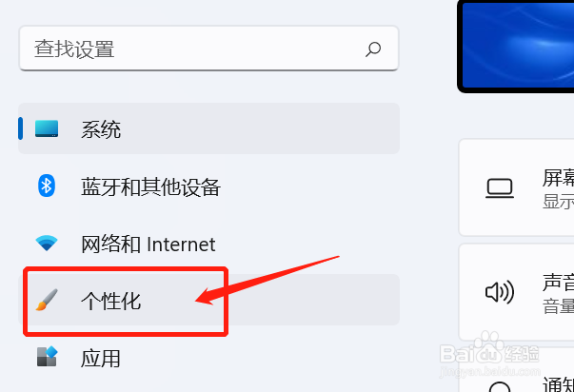Open 蓝牙和其他设备 settings

click(208, 186)
